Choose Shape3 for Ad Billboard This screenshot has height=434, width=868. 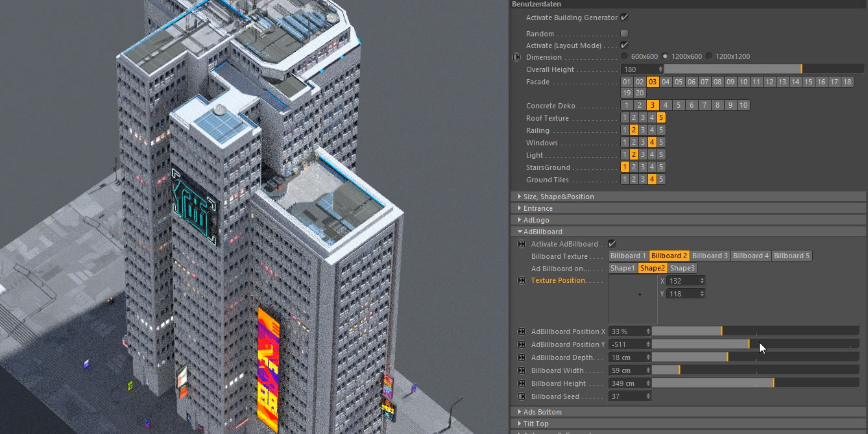[x=682, y=269]
